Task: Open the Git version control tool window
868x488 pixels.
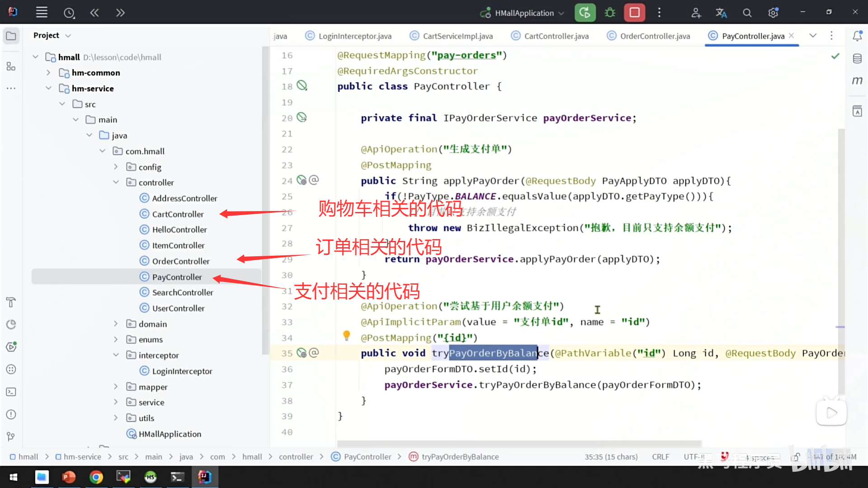Action: point(11,436)
